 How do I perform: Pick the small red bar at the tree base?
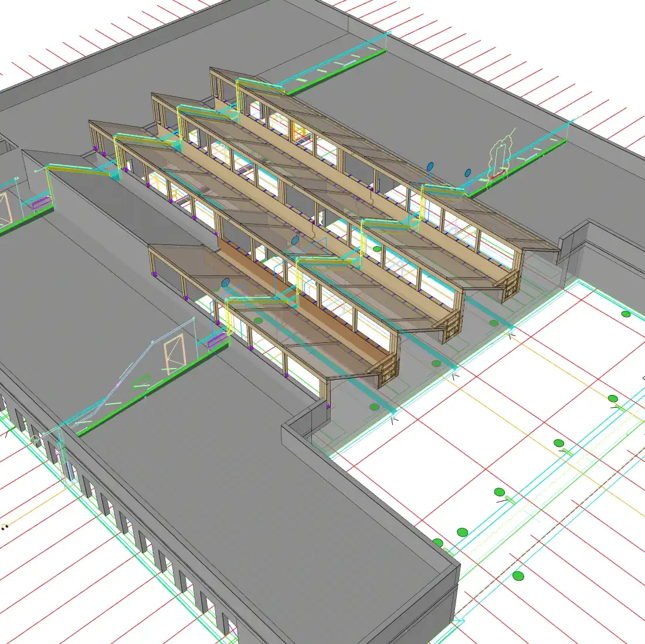click(497, 174)
